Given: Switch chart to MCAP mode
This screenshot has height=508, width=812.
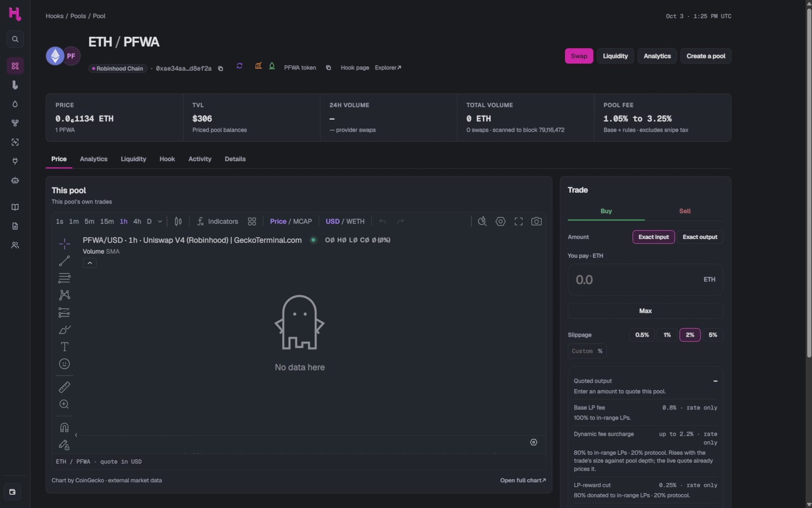Looking at the screenshot, I should point(302,221).
